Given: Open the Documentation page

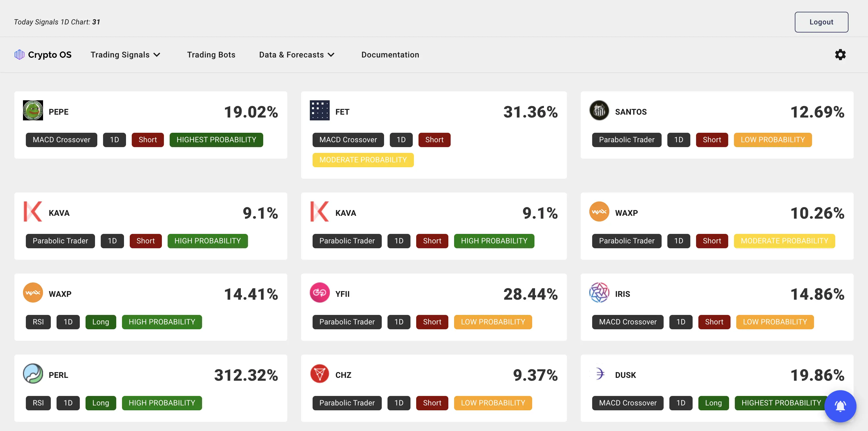Looking at the screenshot, I should pyautogui.click(x=390, y=55).
